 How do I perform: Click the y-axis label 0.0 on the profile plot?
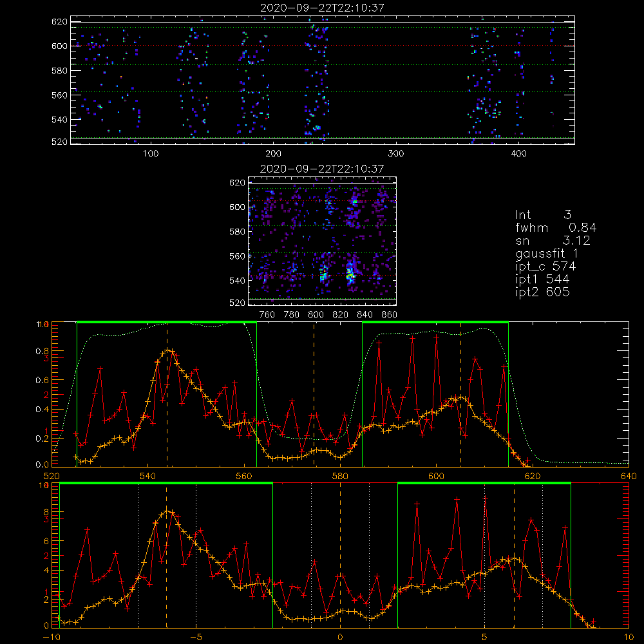click(x=42, y=465)
